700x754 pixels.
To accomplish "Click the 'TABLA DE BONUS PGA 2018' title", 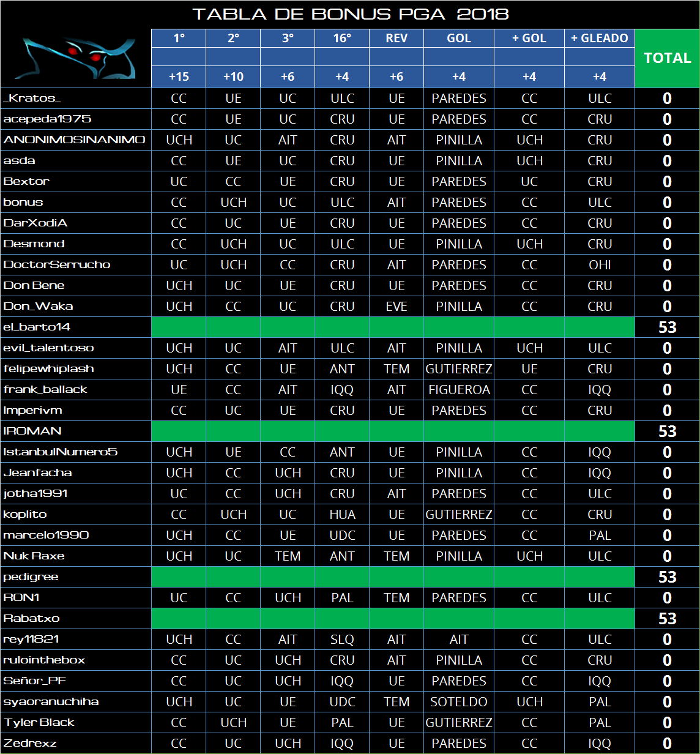I will click(x=351, y=14).
